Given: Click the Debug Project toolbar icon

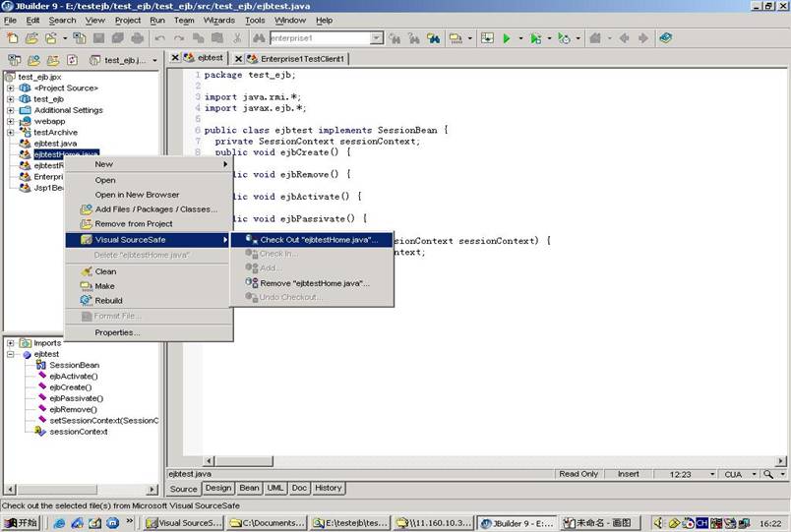Looking at the screenshot, I should [x=536, y=38].
